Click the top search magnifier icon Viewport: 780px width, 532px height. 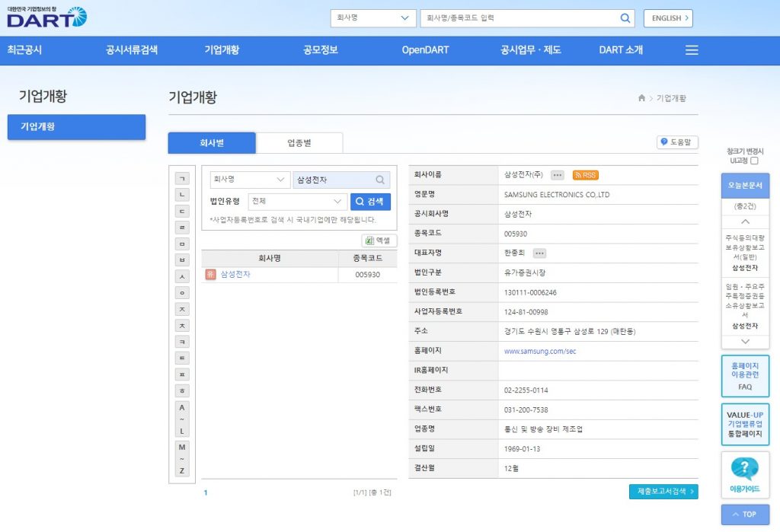[625, 18]
